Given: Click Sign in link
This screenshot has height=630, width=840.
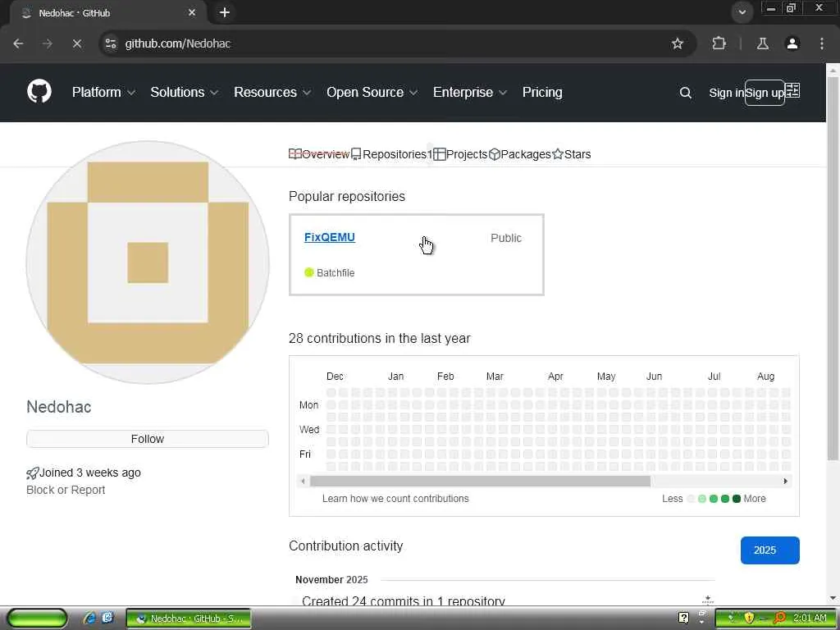Looking at the screenshot, I should [726, 93].
